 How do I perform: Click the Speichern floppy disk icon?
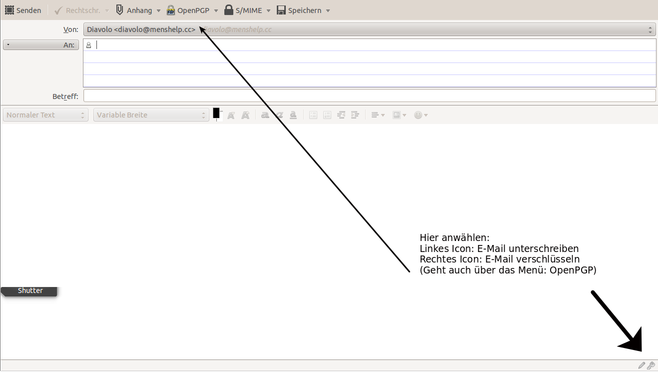[x=281, y=10]
